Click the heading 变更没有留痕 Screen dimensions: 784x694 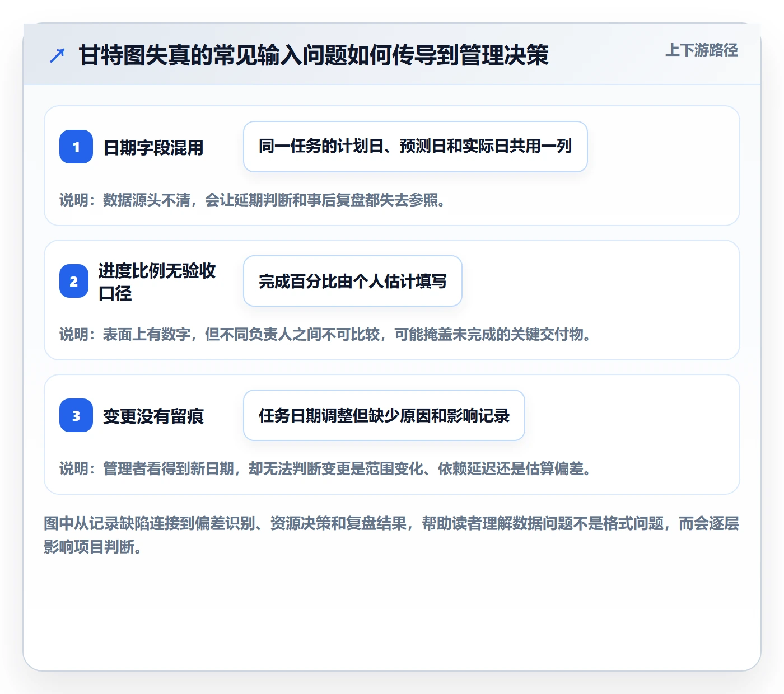[x=153, y=416]
